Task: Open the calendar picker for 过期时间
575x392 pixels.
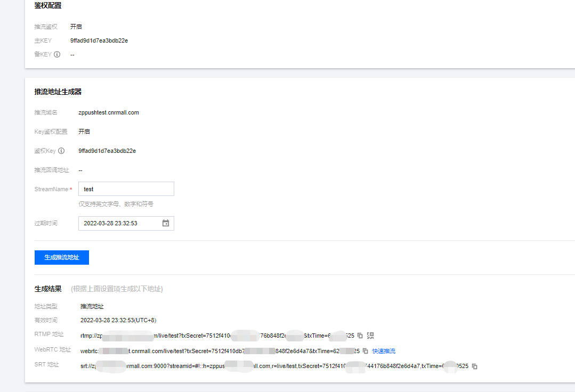Action: coord(166,223)
